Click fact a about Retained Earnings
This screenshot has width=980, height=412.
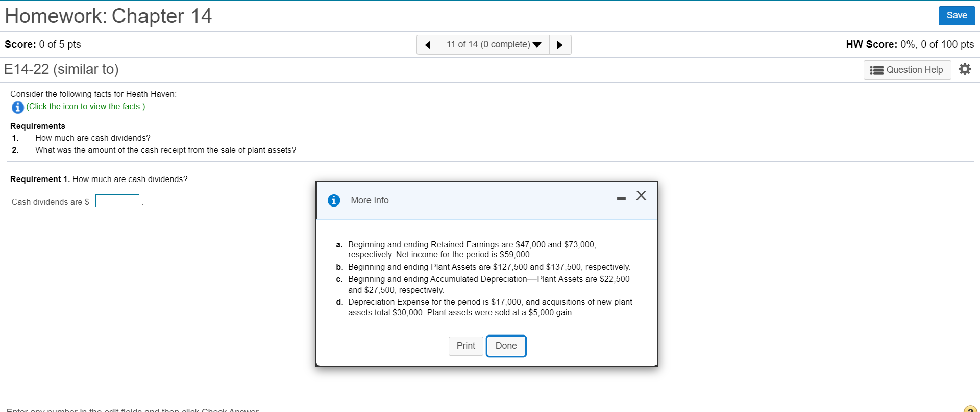point(472,250)
